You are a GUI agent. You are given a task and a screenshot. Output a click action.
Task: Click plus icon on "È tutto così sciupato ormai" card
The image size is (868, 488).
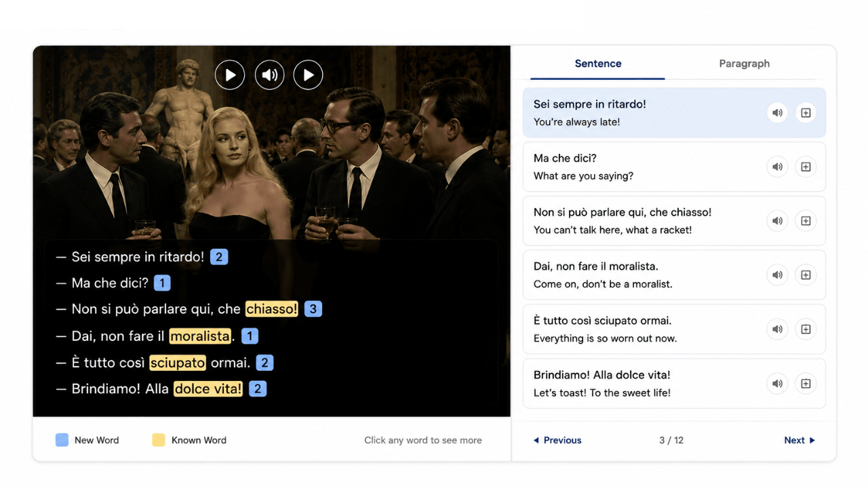[x=806, y=329]
